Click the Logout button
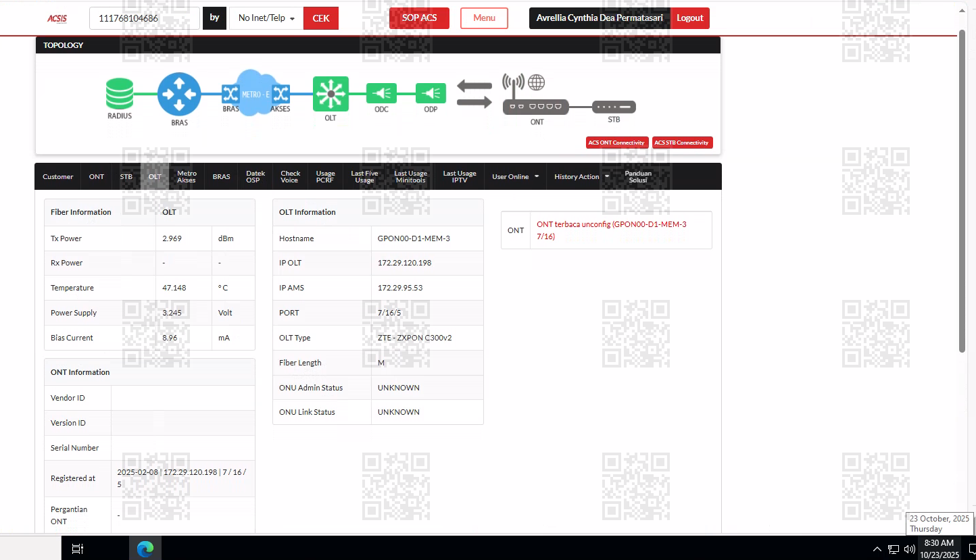Viewport: 976px width, 560px height. pos(690,18)
